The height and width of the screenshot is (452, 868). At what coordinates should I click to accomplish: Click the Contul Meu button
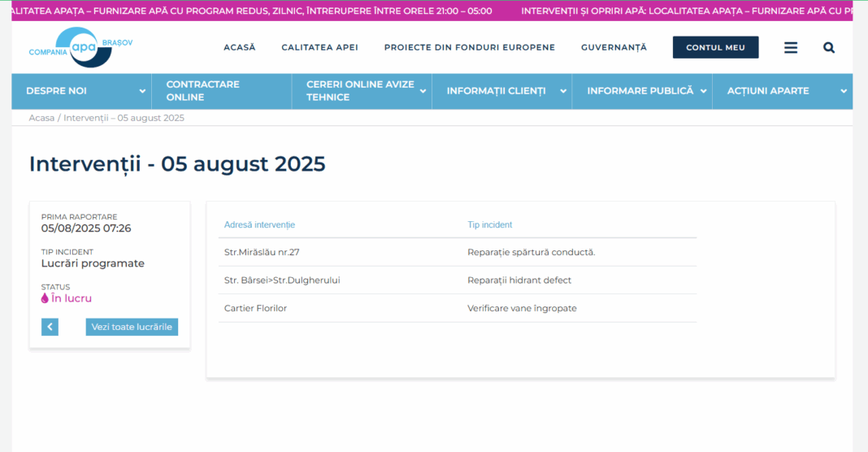[x=716, y=48]
